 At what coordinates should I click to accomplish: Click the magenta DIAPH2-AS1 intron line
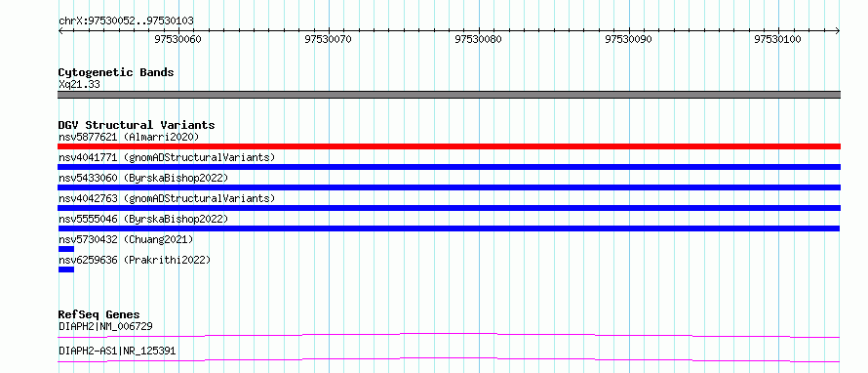449,359
